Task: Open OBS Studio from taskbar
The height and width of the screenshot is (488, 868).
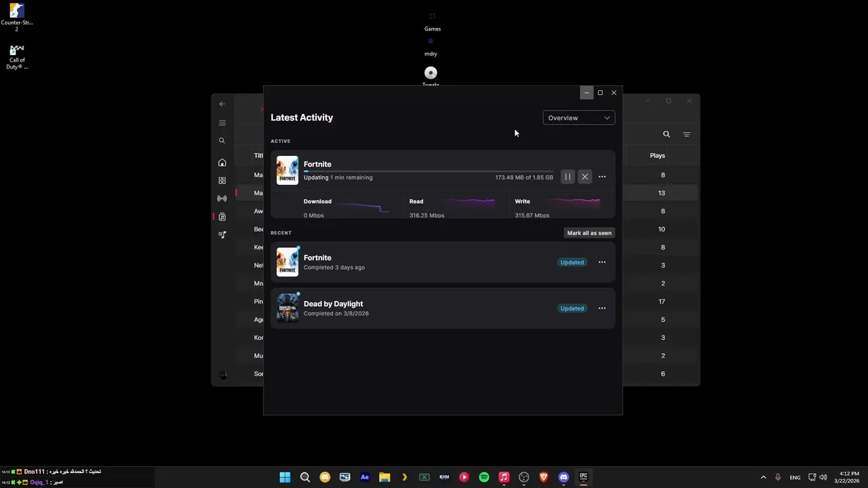Action: pos(524,477)
